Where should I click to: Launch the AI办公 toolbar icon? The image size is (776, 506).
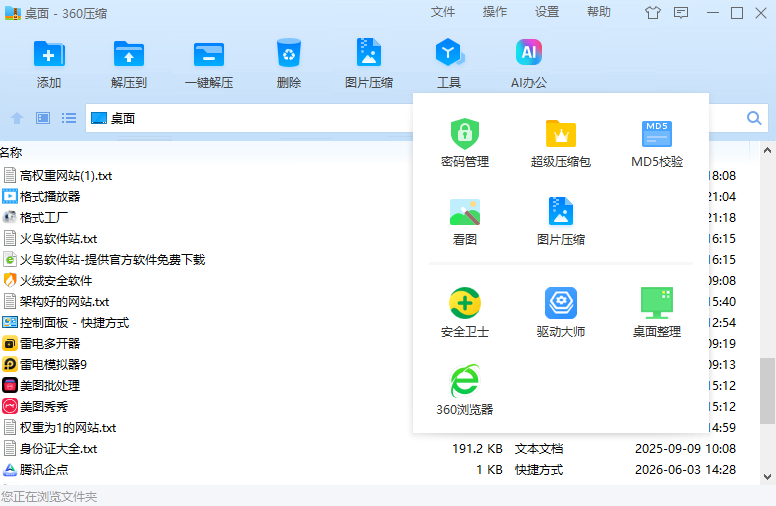click(529, 52)
